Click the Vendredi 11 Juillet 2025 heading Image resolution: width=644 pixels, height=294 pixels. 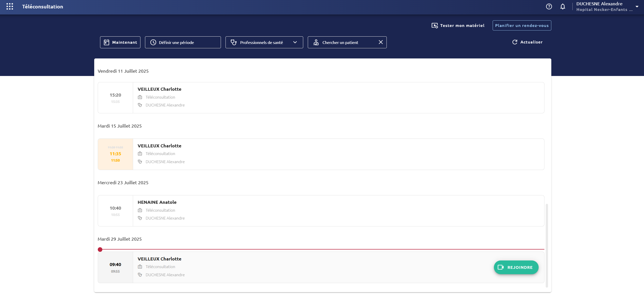(x=123, y=71)
